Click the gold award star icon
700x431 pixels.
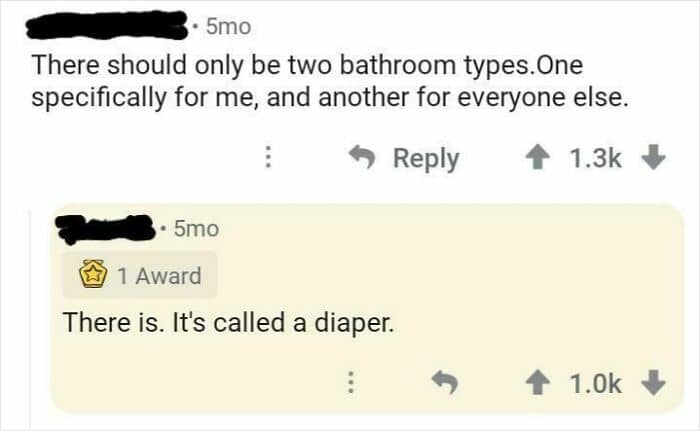point(93,276)
